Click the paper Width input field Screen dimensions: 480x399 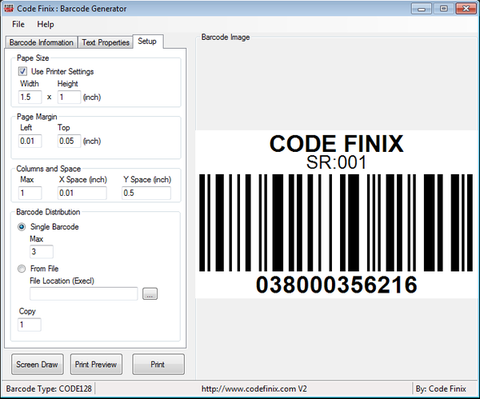[30, 97]
